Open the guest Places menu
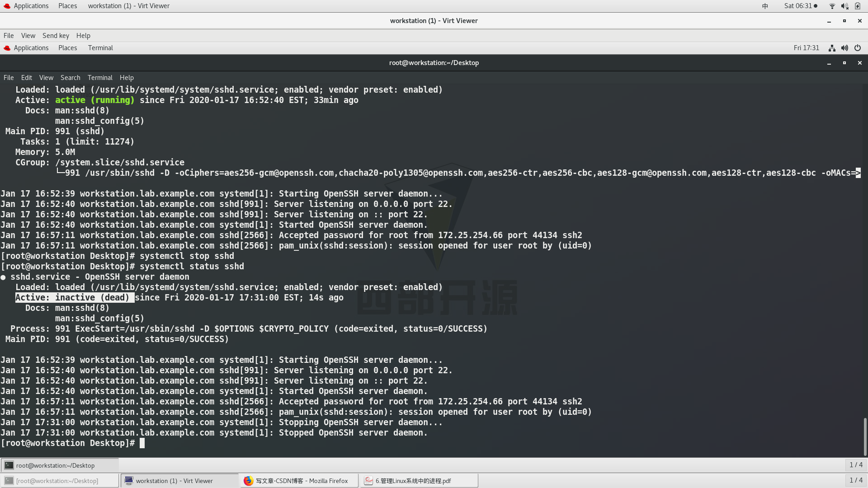Image resolution: width=868 pixels, height=488 pixels. [x=67, y=48]
